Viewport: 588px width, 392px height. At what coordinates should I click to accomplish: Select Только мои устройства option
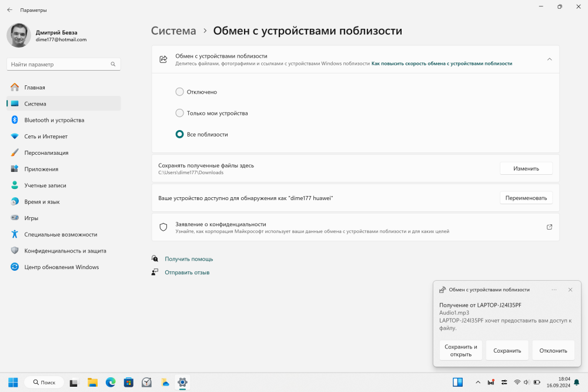point(179,113)
